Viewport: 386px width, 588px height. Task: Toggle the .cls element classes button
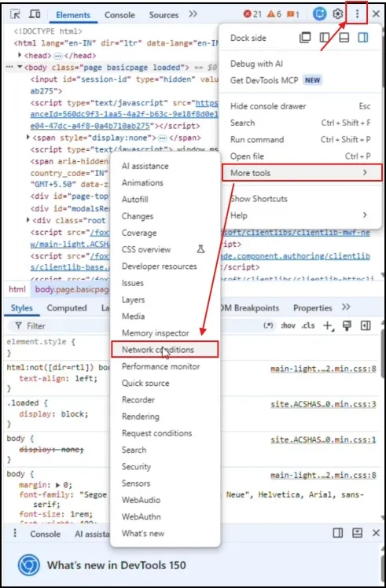click(x=307, y=325)
